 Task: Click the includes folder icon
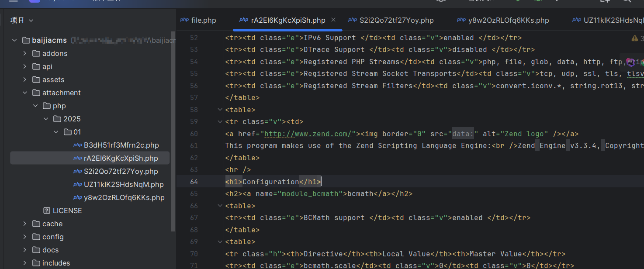coord(36,263)
